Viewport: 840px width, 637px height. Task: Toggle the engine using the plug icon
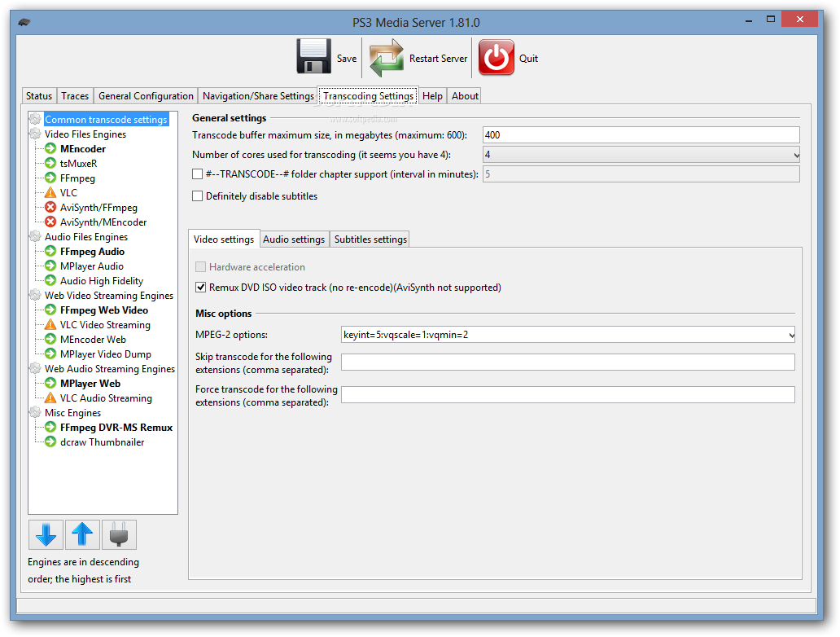(119, 534)
